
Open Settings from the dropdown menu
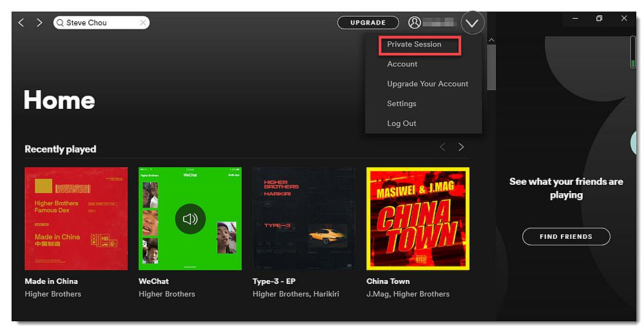tap(402, 104)
